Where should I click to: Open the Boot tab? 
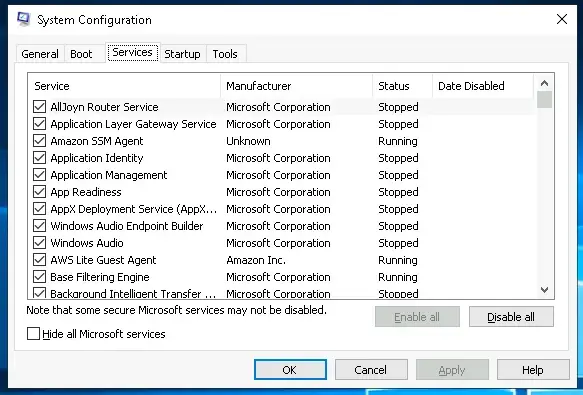pos(81,54)
